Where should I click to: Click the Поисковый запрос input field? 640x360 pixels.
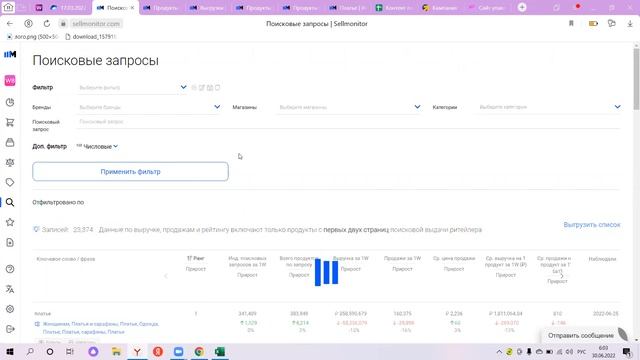pos(348,122)
